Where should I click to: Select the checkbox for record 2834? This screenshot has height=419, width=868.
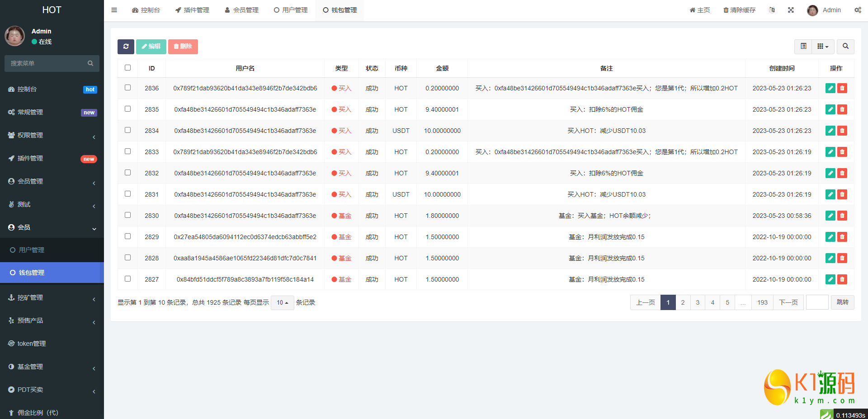[128, 130]
